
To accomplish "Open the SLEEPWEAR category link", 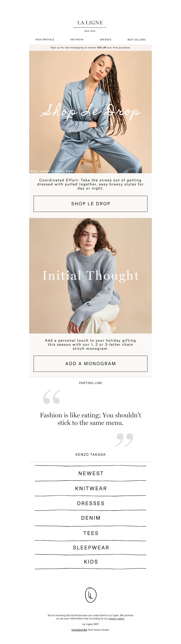I will coord(91,548).
